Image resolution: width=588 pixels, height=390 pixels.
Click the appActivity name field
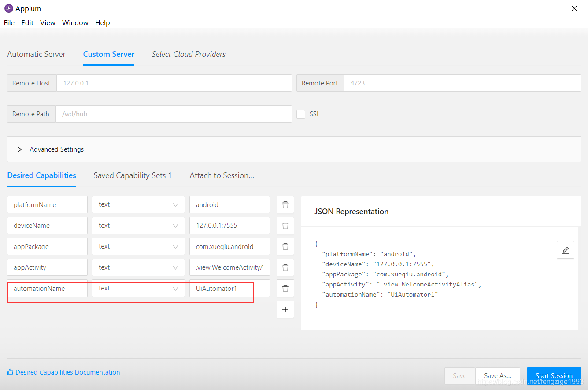48,267
